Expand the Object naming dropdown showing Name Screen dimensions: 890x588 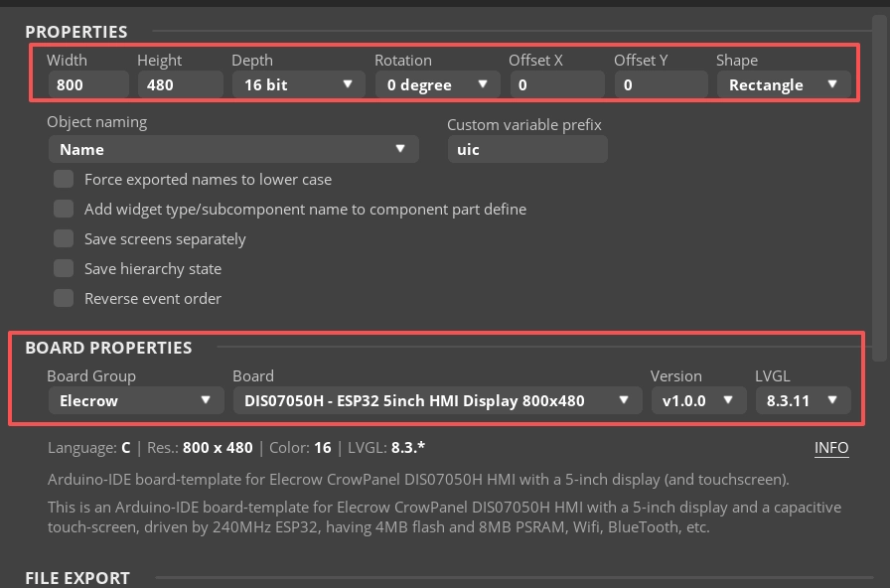click(233, 149)
